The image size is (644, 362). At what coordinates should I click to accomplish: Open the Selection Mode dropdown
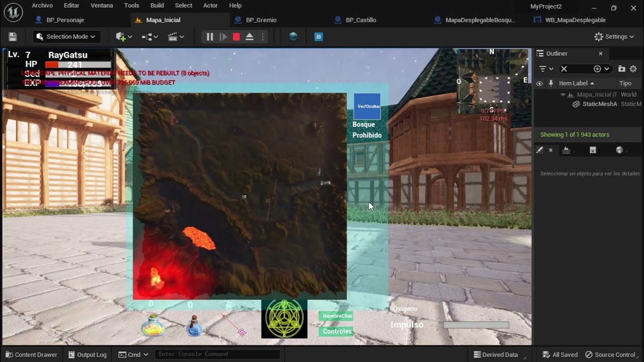coord(66,37)
